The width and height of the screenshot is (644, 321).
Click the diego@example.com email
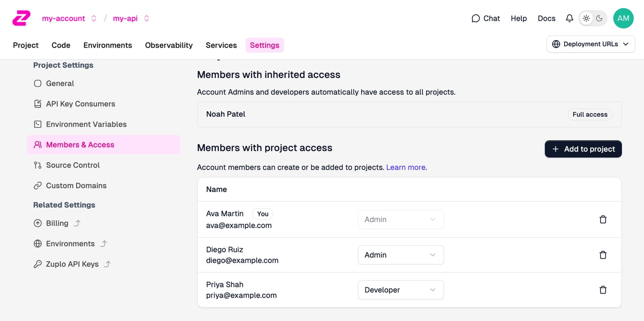tap(242, 260)
